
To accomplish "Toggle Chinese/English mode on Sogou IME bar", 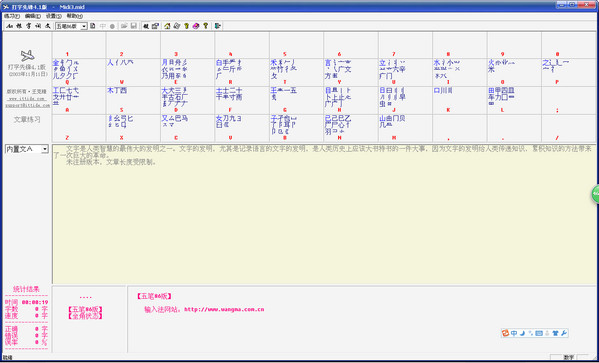I will (514, 333).
